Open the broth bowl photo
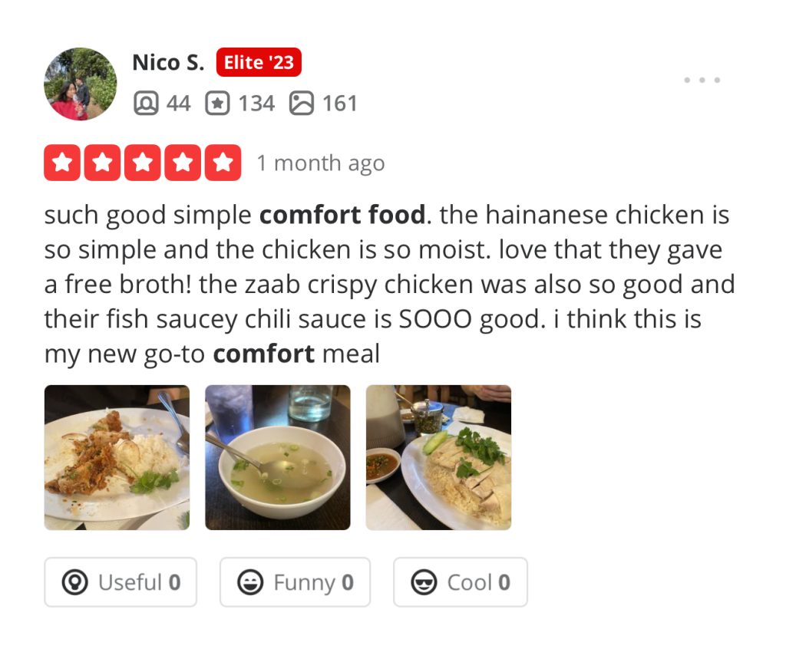The height and width of the screenshot is (672, 786). coord(278,457)
